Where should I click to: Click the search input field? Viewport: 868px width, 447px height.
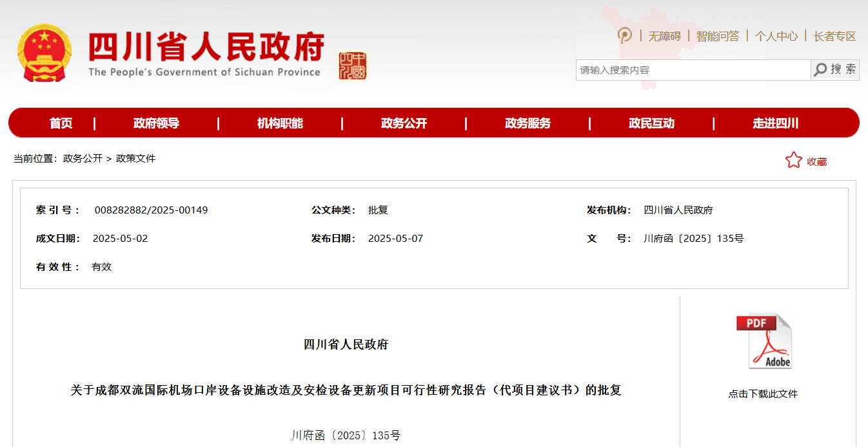[693, 70]
